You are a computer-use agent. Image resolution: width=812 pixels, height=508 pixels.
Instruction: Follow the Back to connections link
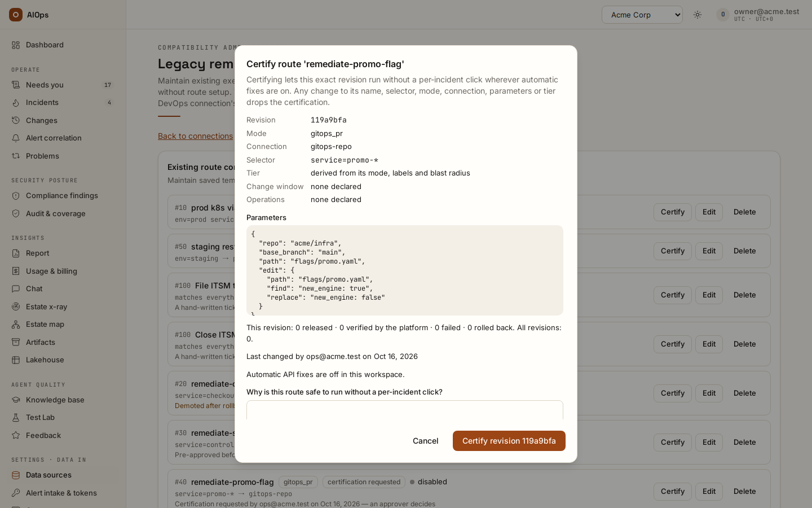pos(195,136)
